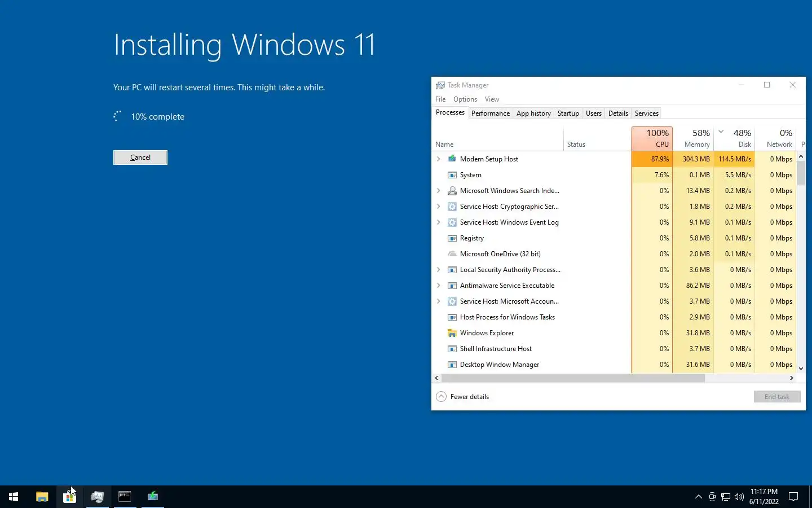812x508 pixels.
Task: Click the Windows Setup taskbar icon
Action: (x=153, y=497)
